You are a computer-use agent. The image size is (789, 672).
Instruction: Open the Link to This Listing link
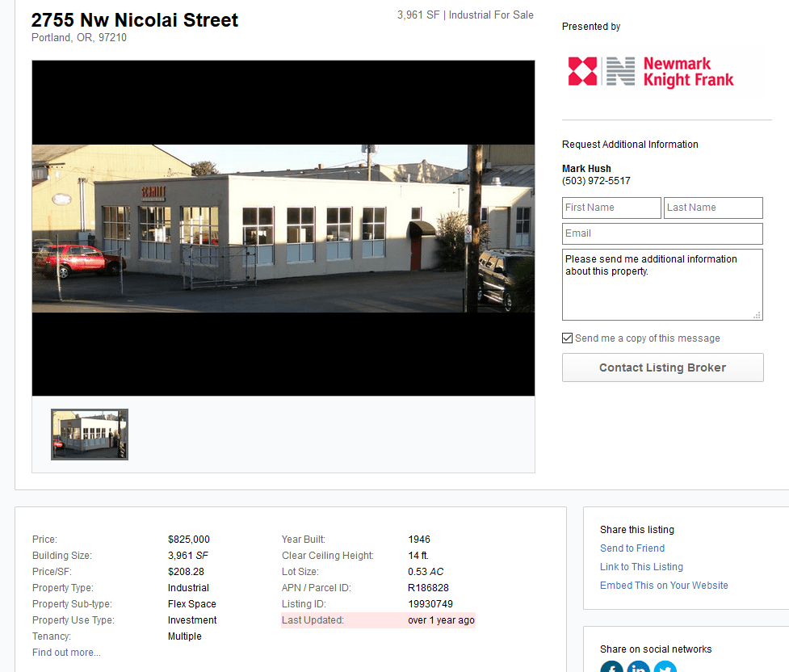pos(641,567)
